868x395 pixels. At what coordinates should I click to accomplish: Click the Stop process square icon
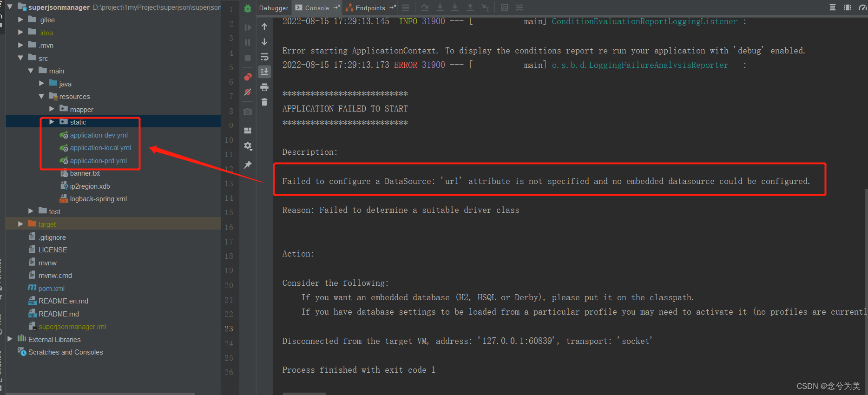[248, 58]
